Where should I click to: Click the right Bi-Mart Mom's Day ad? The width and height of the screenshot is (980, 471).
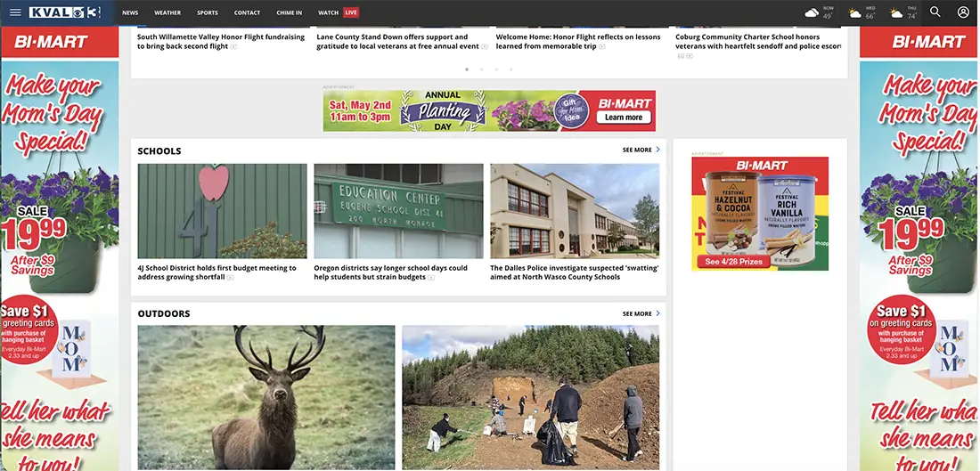[x=919, y=248]
